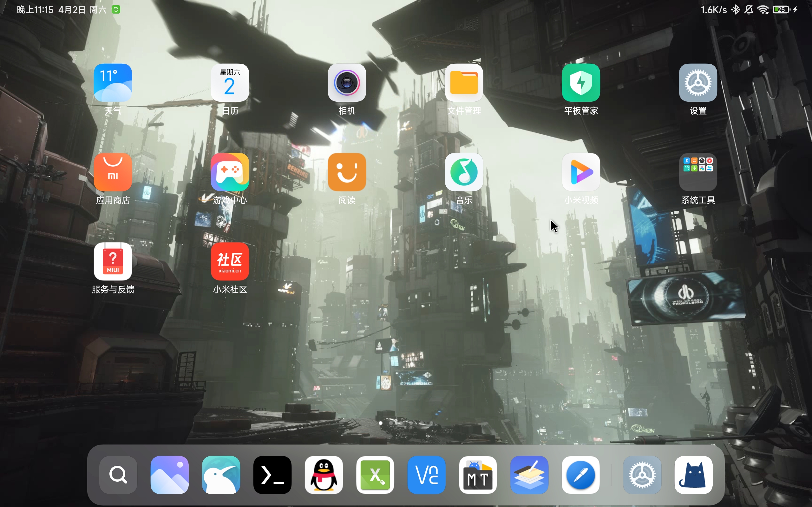Launch QQ penguin from the dock
812x507 pixels.
pos(324,475)
